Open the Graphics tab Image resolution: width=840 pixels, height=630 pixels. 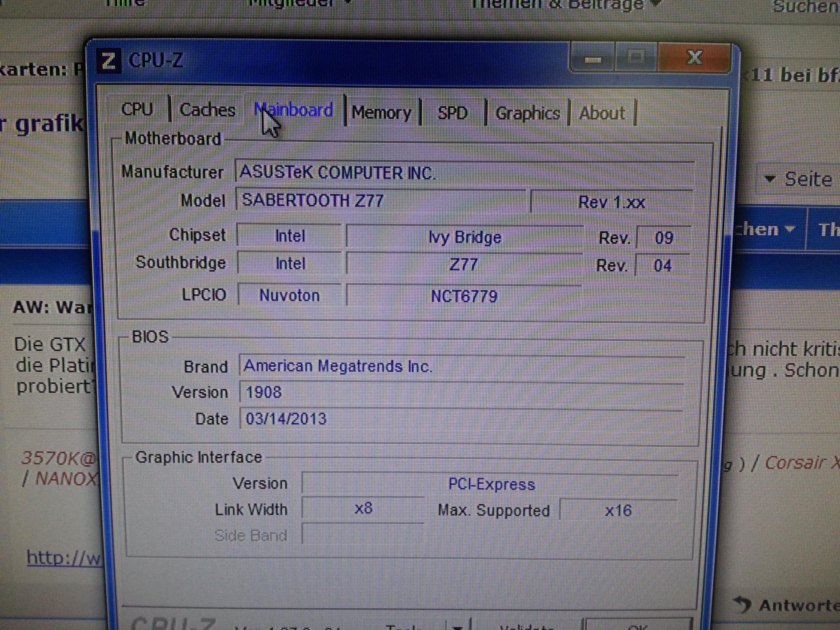click(528, 113)
